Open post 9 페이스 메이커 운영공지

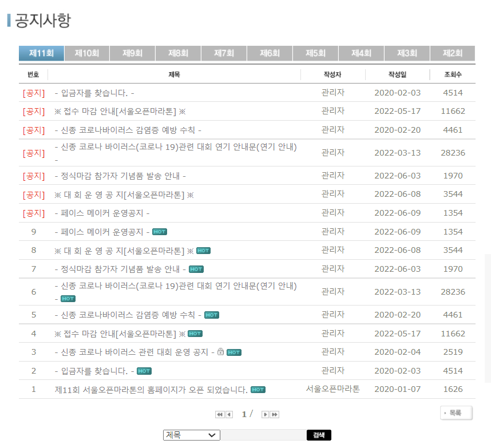point(102,232)
